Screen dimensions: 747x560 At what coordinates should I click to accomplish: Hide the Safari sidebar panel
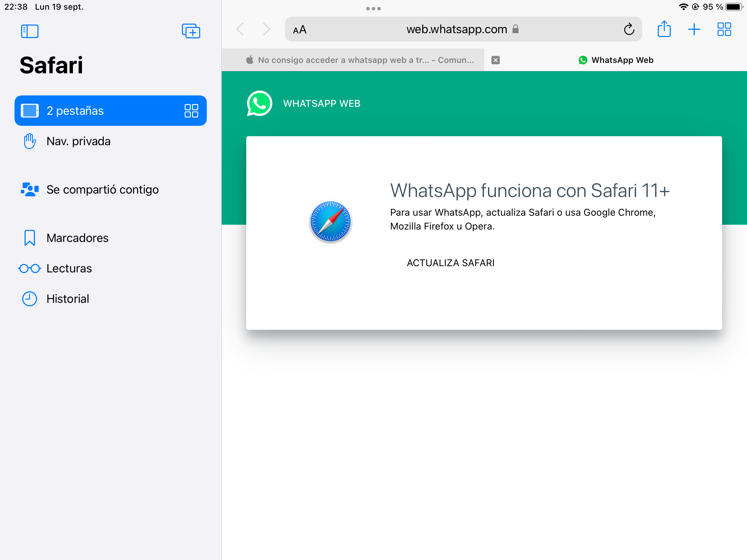[x=29, y=31]
